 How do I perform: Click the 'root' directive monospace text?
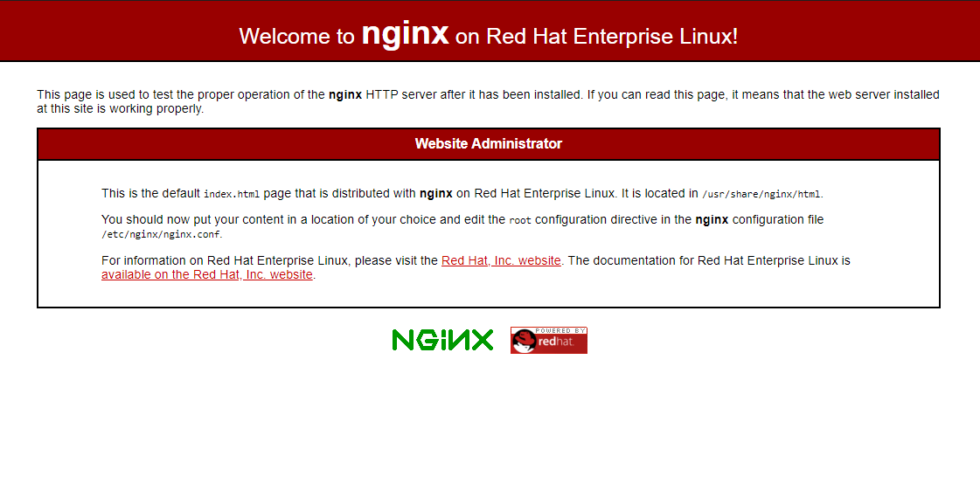click(x=520, y=220)
